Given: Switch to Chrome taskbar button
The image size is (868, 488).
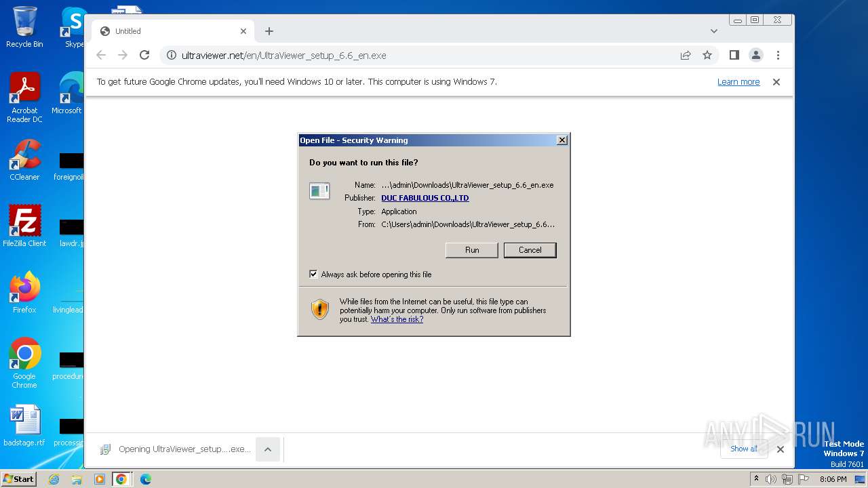Looking at the screenshot, I should click(121, 479).
